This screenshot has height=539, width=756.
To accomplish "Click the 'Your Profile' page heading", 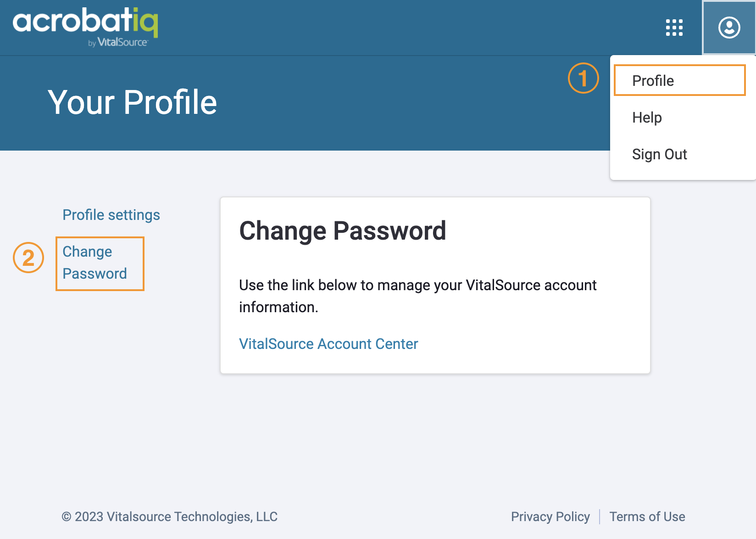I will point(132,102).
